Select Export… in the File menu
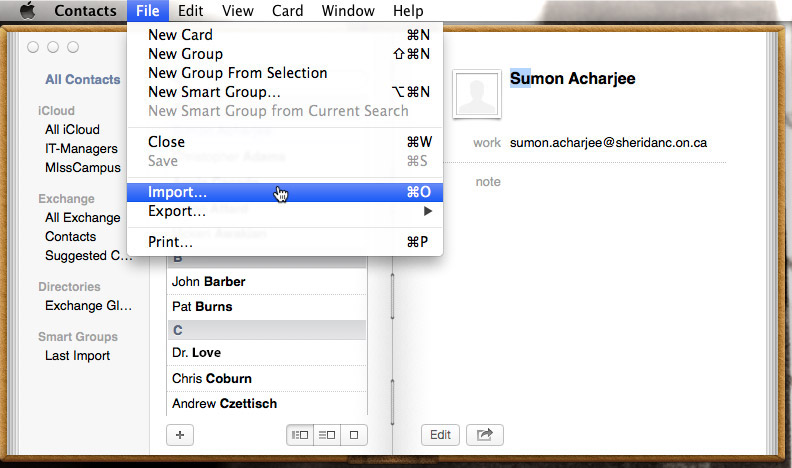This screenshot has height=468, width=792. point(285,211)
